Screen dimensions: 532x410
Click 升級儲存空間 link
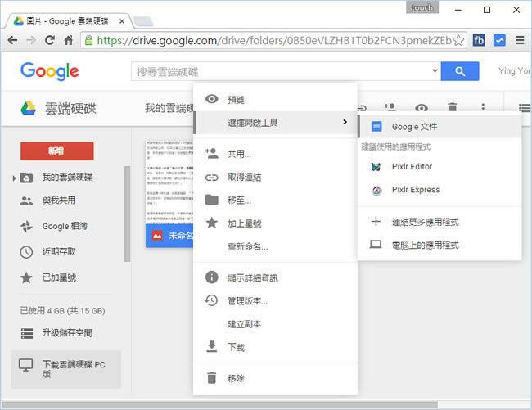(67, 333)
